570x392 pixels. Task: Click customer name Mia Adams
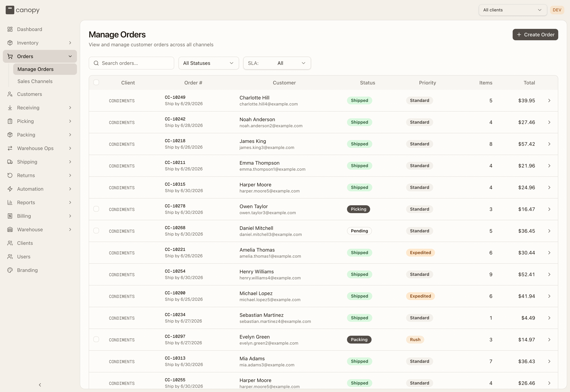(x=252, y=359)
